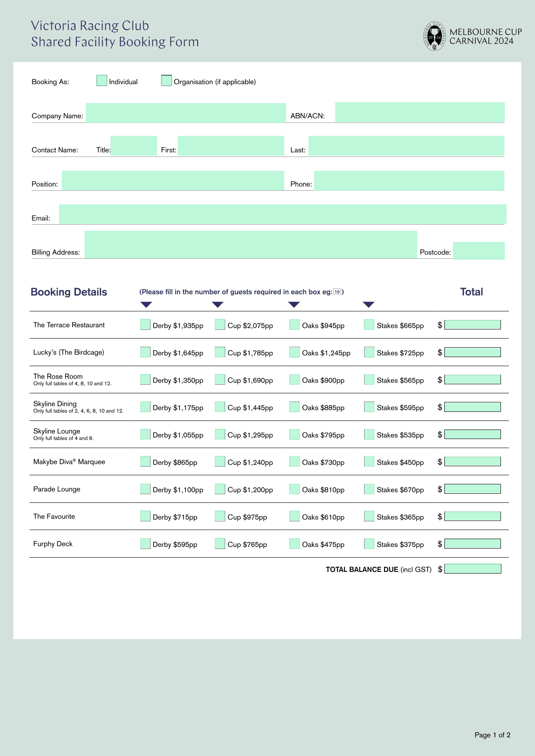Screen dimensions: 535x756
Task: Focus The Favourite total field
Action: coord(472,516)
